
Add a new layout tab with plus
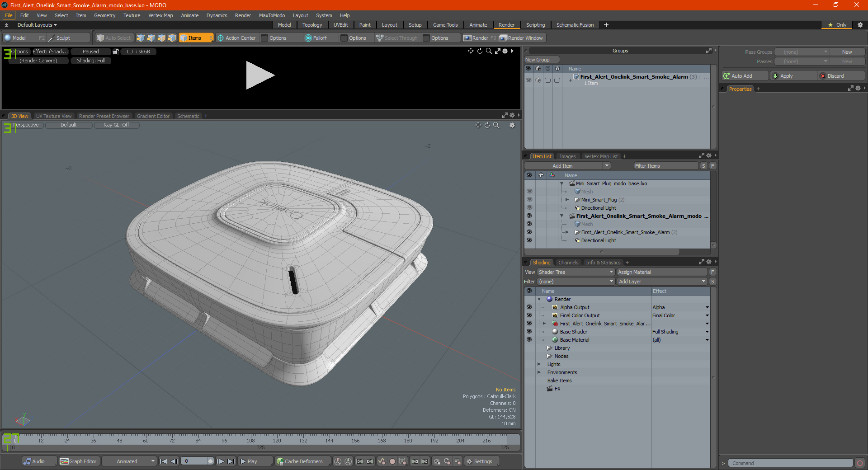(606, 25)
